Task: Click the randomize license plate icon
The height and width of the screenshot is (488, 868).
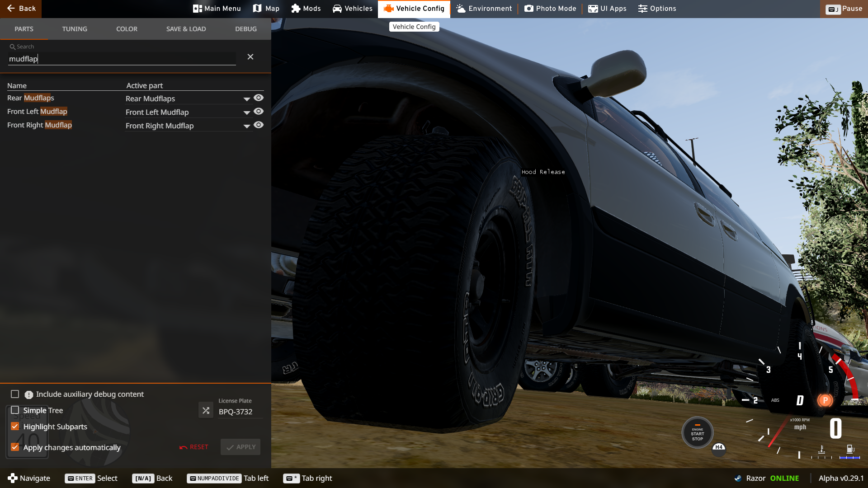Action: point(206,410)
